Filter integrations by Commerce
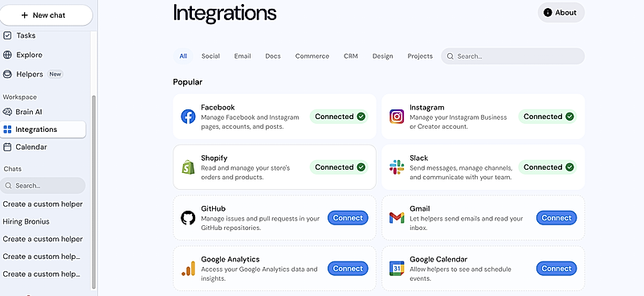This screenshot has height=296, width=644. [312, 56]
